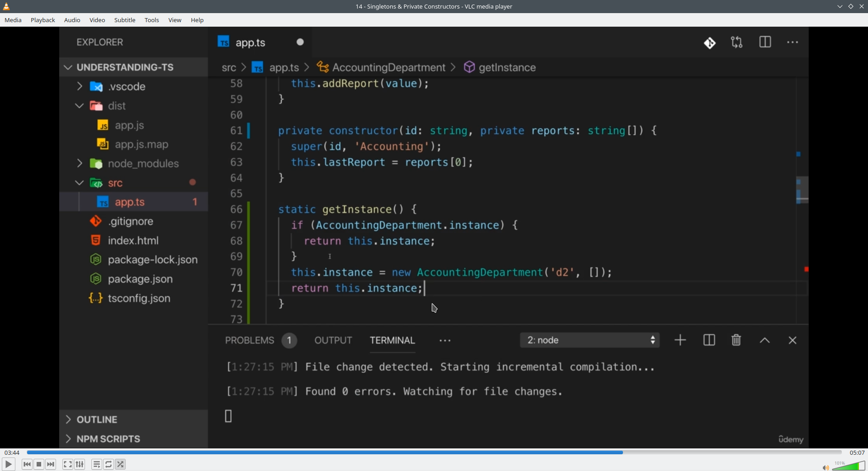The width and height of the screenshot is (868, 471).
Task: Click the split terminal icon
Action: click(x=709, y=340)
